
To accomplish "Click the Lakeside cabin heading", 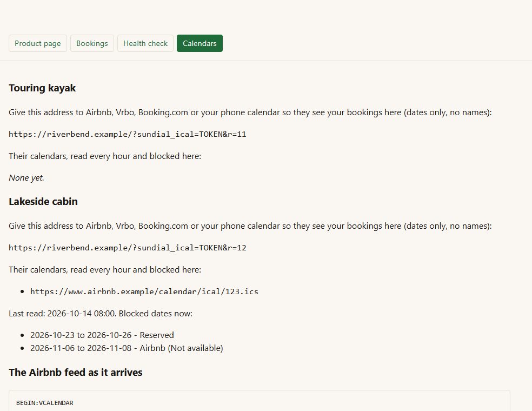I will (43, 202).
